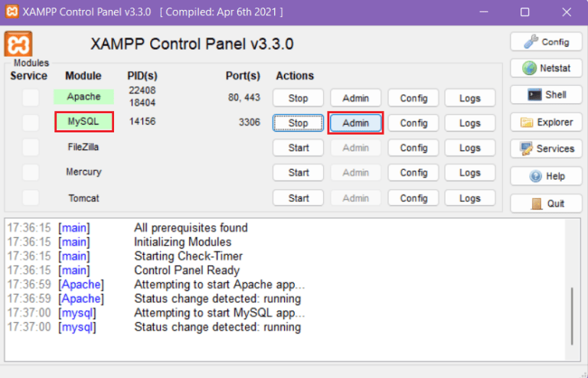The image size is (588, 378).
Task: Open Explorer via the folder icon
Action: (527, 122)
